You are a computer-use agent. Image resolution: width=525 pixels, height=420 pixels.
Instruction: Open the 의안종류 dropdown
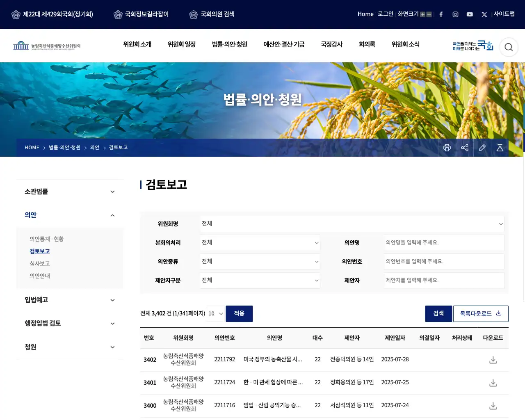tap(260, 262)
